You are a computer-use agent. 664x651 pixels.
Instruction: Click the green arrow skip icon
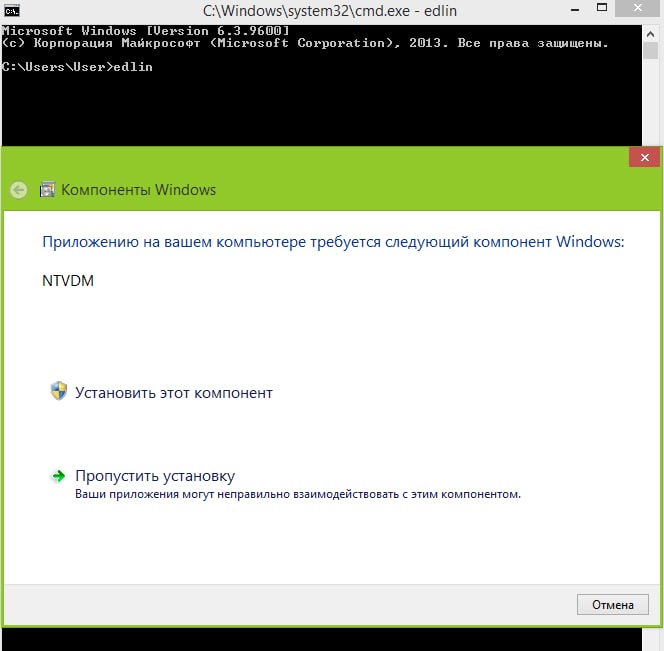pos(58,476)
